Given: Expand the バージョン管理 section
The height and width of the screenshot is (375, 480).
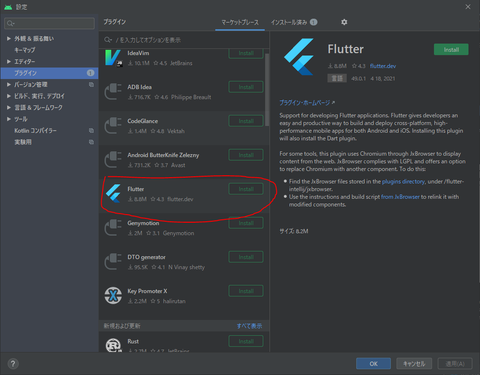Looking at the screenshot, I should coord(9,85).
